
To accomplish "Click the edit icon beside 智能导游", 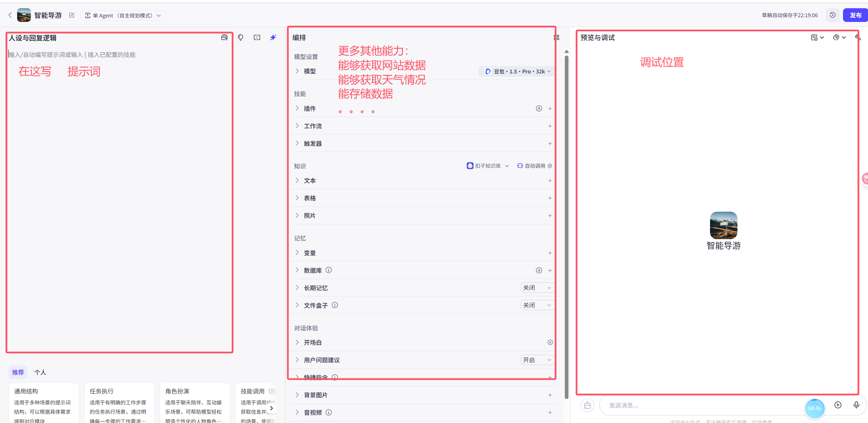I will (72, 15).
